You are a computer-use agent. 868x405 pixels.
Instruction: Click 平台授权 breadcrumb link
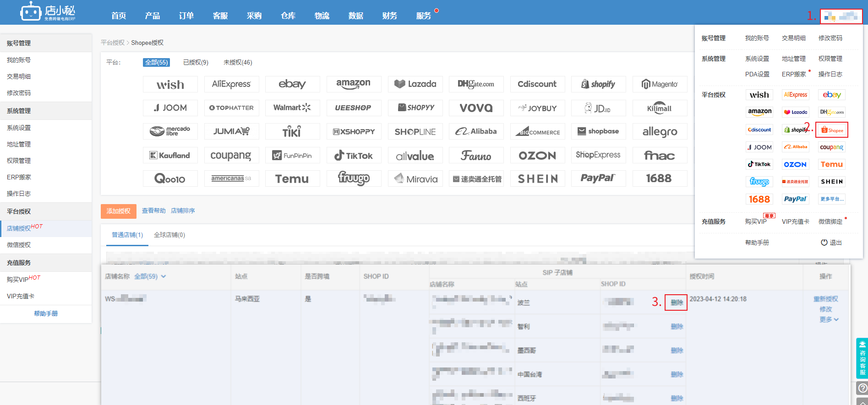pos(113,43)
